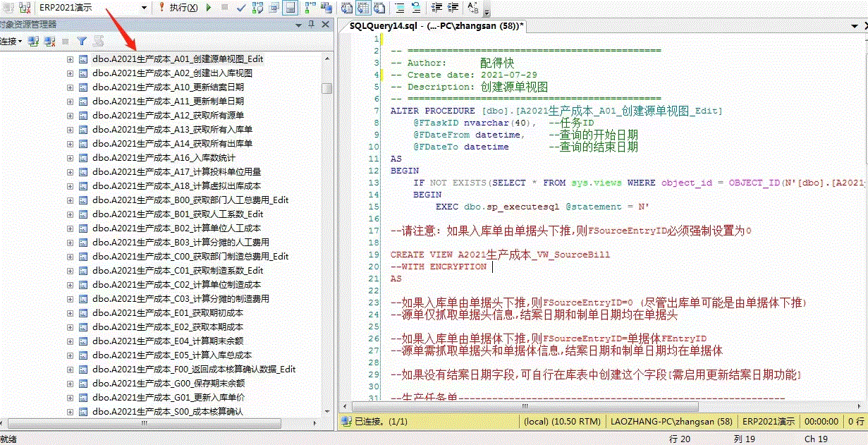Click the 已连接。(1/1) status text
The height and width of the screenshot is (445, 868).
pos(381,421)
